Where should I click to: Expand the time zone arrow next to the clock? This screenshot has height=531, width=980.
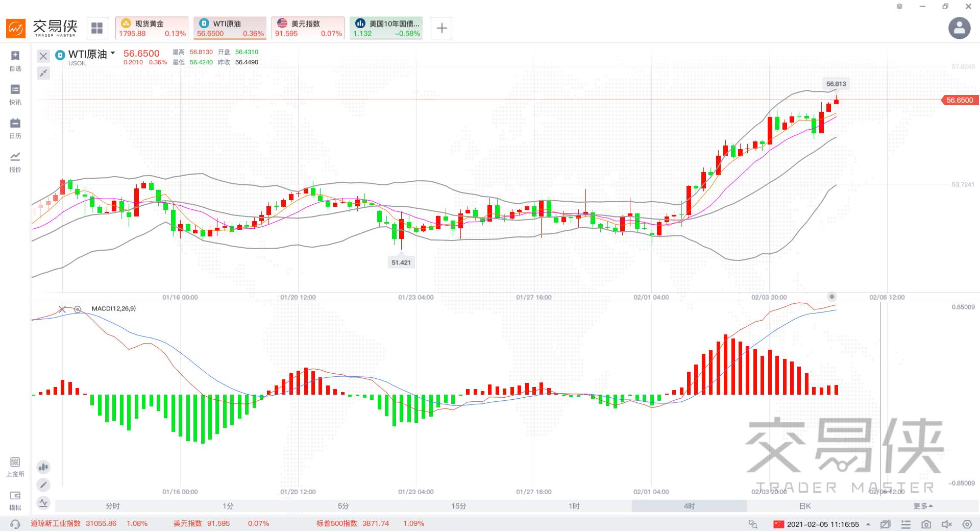tap(868, 524)
